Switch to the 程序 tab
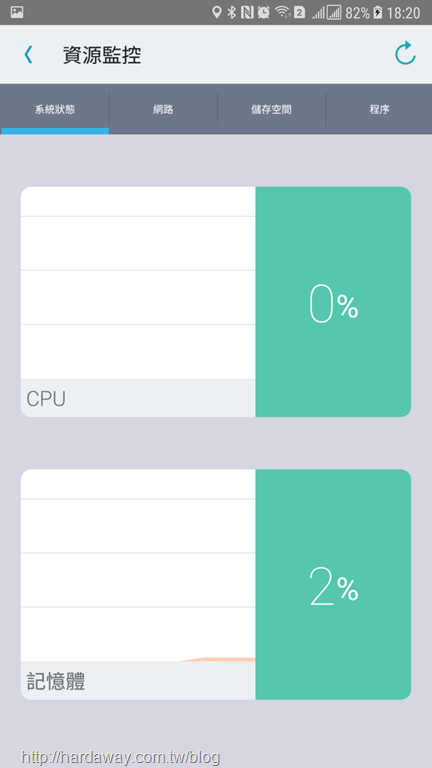 point(379,109)
